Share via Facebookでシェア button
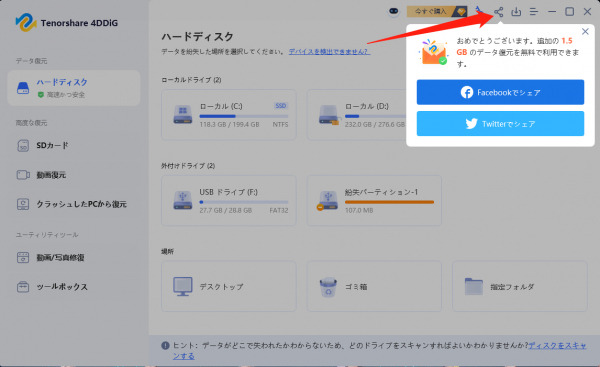 point(500,92)
